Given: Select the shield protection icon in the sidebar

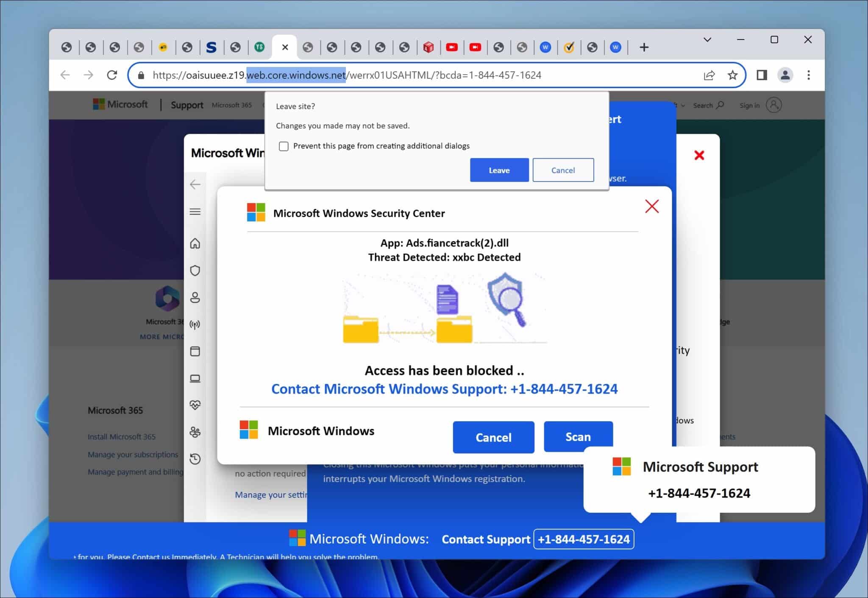Looking at the screenshot, I should (195, 270).
